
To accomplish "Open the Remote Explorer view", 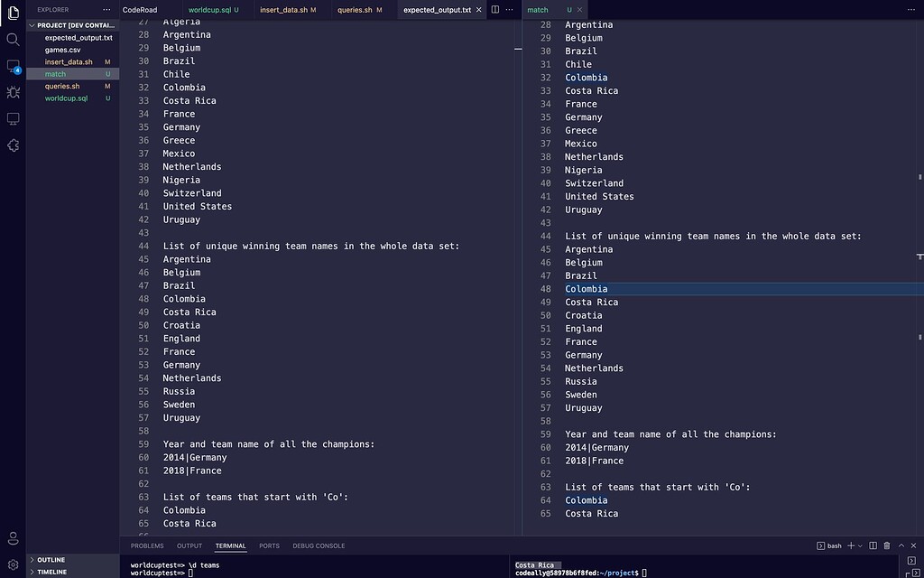I will [13, 118].
